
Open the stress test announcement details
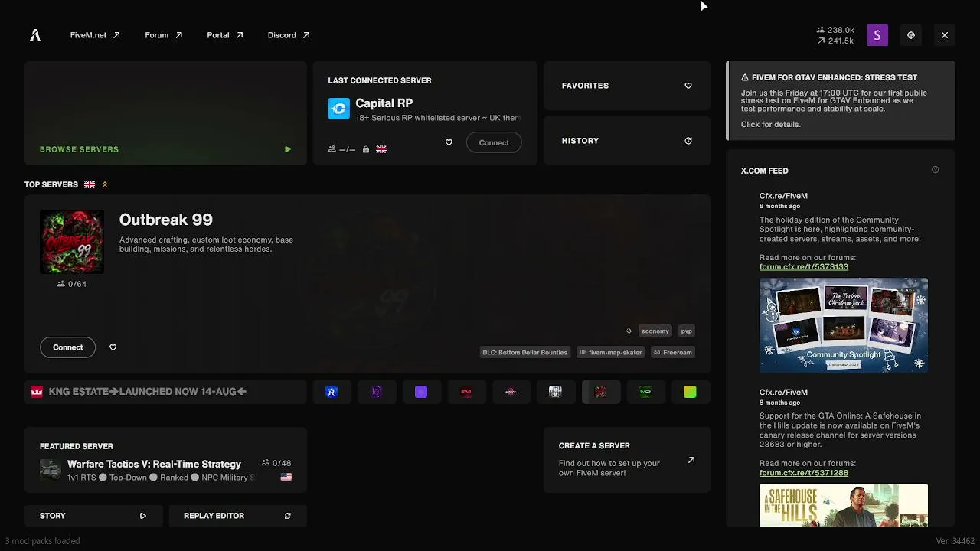pyautogui.click(x=841, y=101)
